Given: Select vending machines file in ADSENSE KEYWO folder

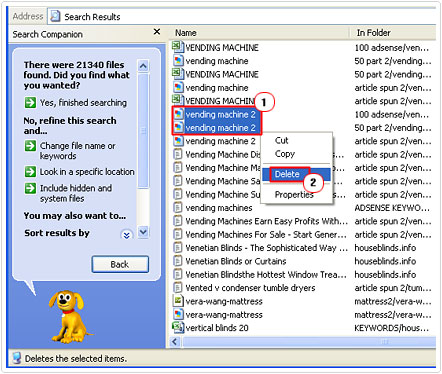Looking at the screenshot, I should (x=219, y=208).
